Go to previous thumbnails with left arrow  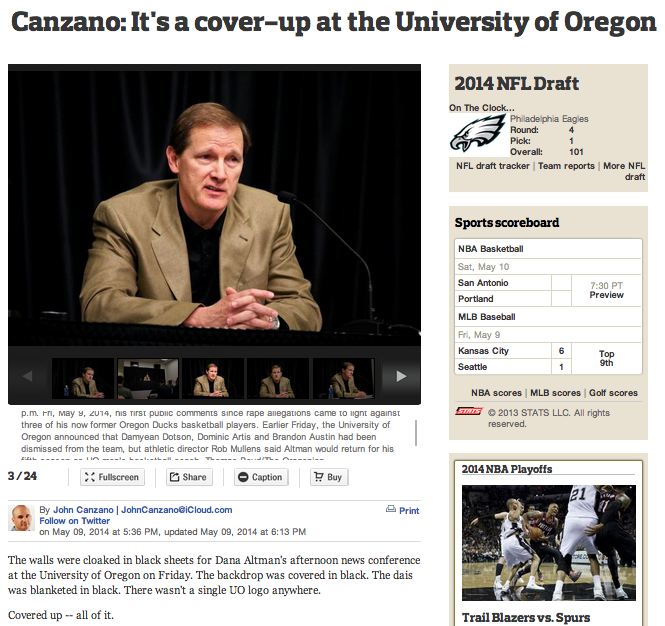(28, 376)
